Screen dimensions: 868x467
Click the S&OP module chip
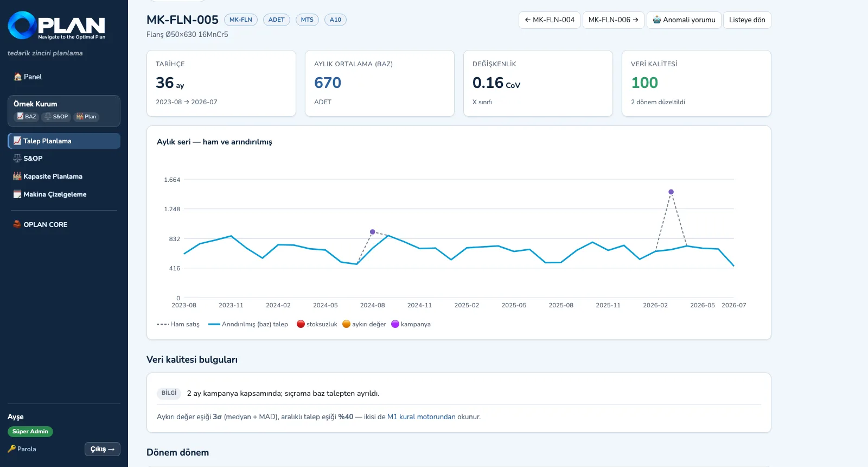56,117
